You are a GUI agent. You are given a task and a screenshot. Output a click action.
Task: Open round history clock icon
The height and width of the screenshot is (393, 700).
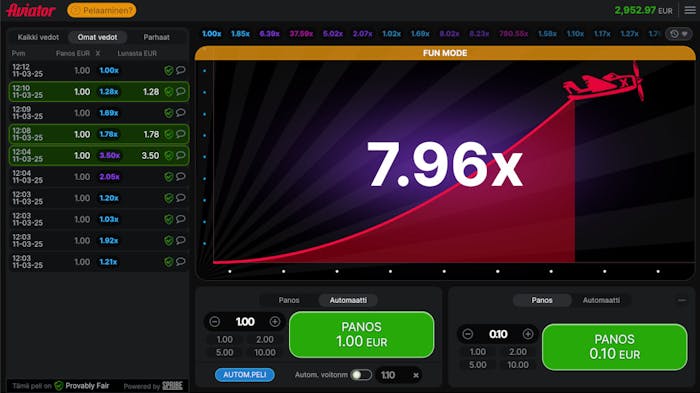[x=674, y=34]
